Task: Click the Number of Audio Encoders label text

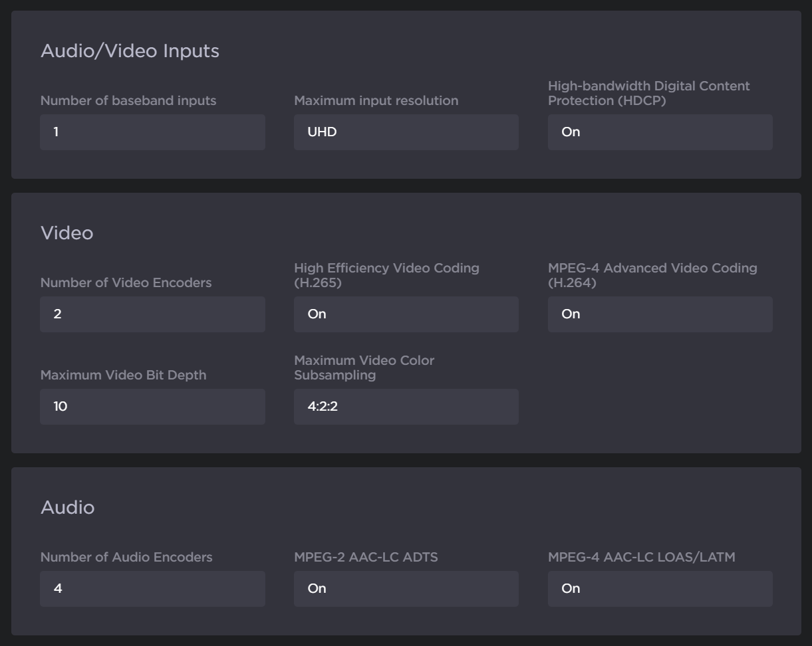Action: (x=126, y=558)
